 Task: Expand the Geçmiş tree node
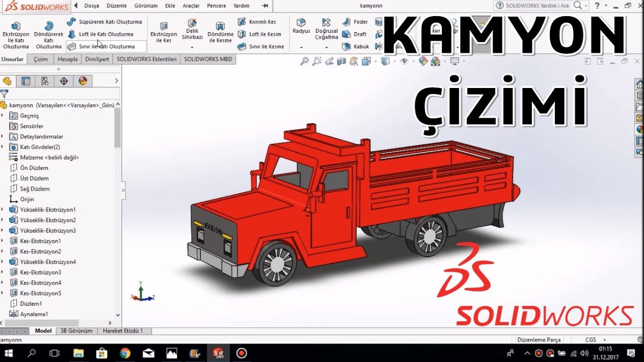(x=3, y=116)
